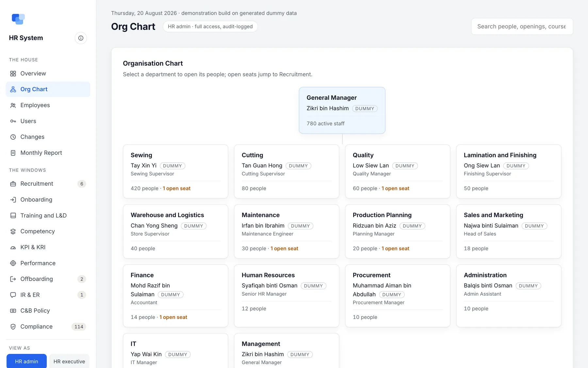Screen dimensions: 588x368
Task: Navigate to Onboarding
Action: (x=48, y=200)
